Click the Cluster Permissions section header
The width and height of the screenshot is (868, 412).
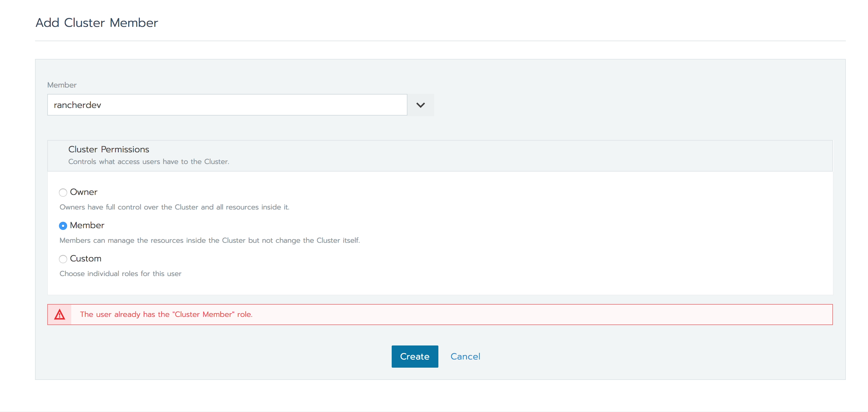109,149
